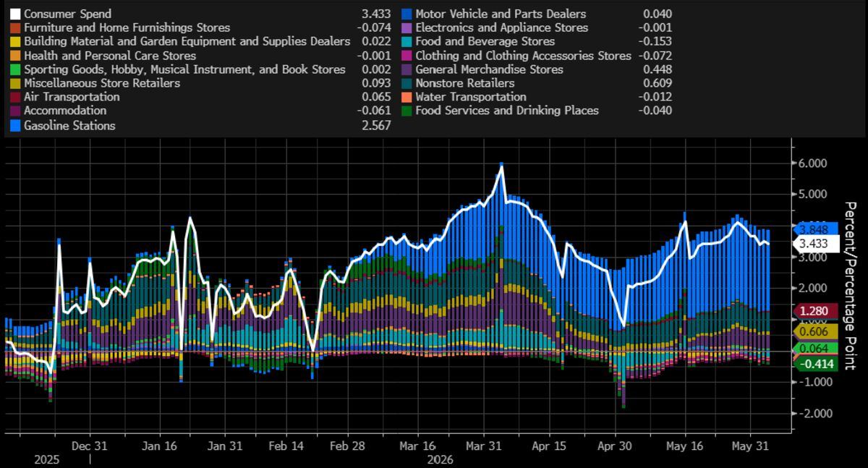
Task: Select Food Services and Drinking Places label
Action: point(507,111)
